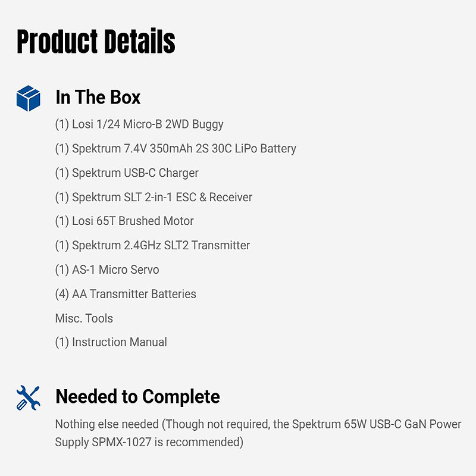The width and height of the screenshot is (476, 476).
Task: Click the Spektrum USB-C Charger entry
Action: [127, 173]
